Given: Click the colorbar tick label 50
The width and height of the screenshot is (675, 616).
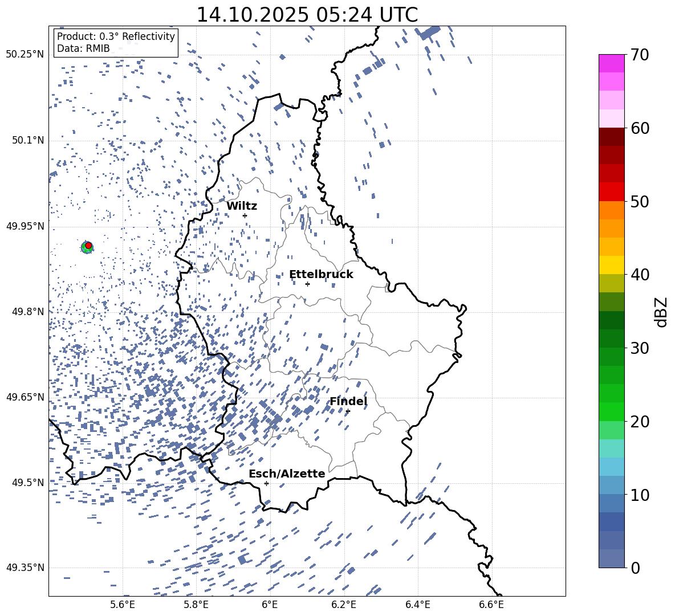Looking at the screenshot, I should click(640, 202).
